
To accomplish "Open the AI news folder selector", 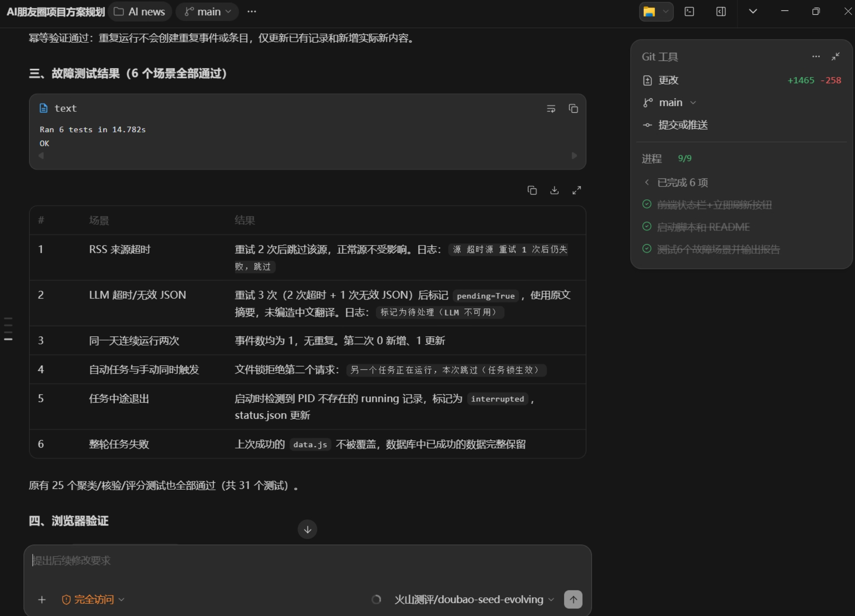I will pyautogui.click(x=140, y=12).
